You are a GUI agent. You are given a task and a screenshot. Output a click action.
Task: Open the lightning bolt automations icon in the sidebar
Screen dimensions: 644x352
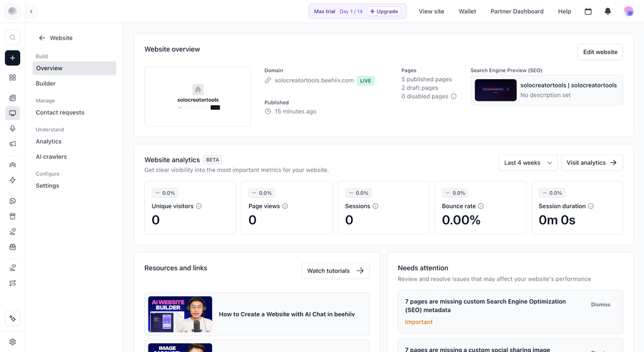tap(13, 180)
